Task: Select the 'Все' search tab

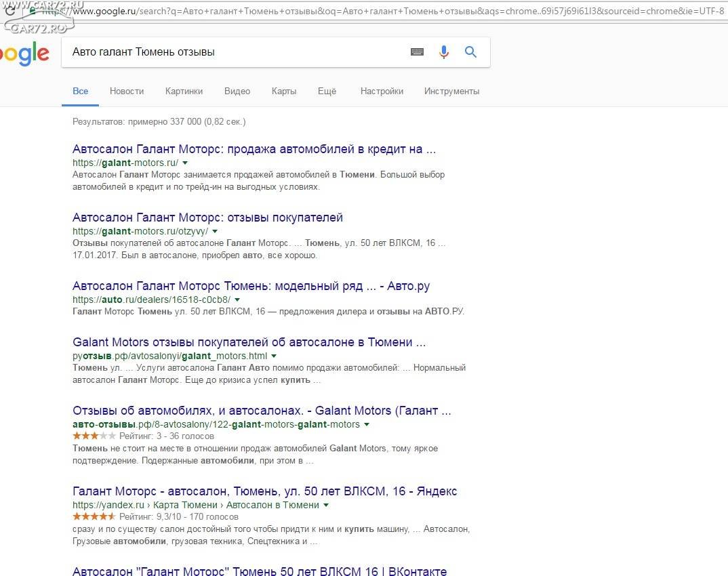Action: coord(80,91)
